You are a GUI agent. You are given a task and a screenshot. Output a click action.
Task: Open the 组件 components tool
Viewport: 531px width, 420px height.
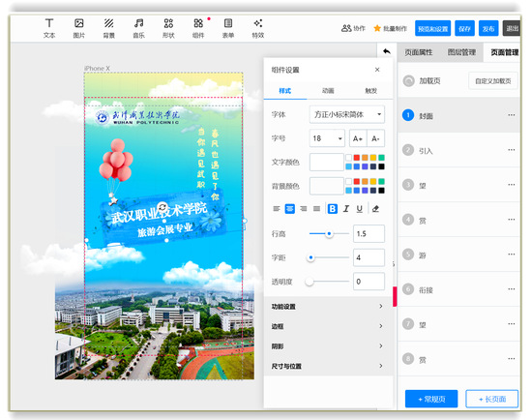point(198,28)
